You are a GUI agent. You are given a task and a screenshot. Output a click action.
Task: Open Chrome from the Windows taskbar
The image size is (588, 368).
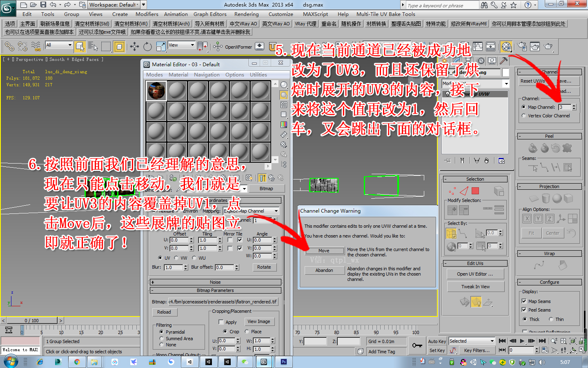(77, 362)
